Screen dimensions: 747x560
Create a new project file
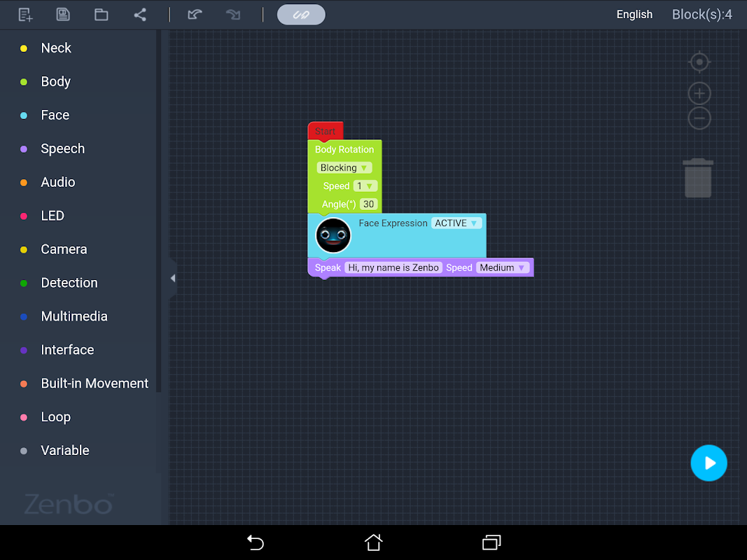click(25, 15)
